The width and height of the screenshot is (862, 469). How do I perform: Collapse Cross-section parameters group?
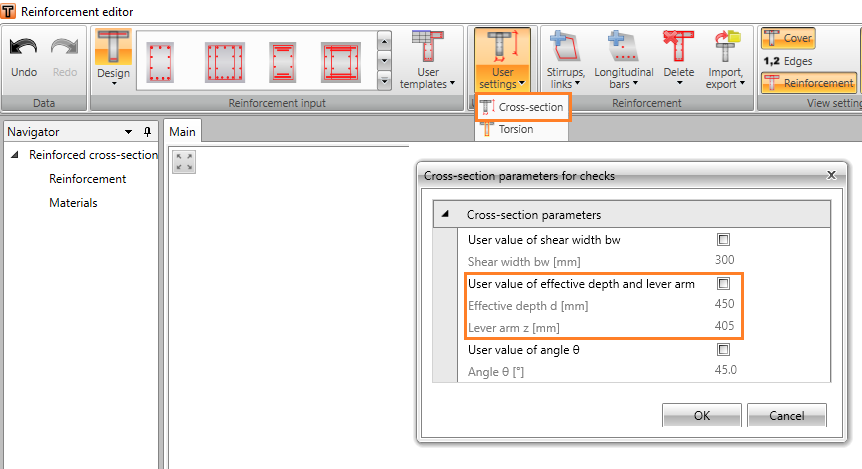coord(445,214)
